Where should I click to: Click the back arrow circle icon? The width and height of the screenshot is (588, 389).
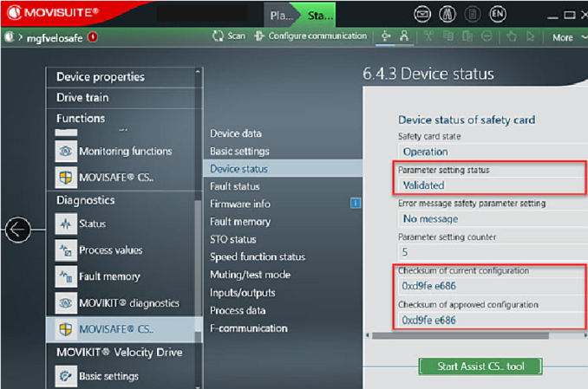pyautogui.click(x=18, y=230)
